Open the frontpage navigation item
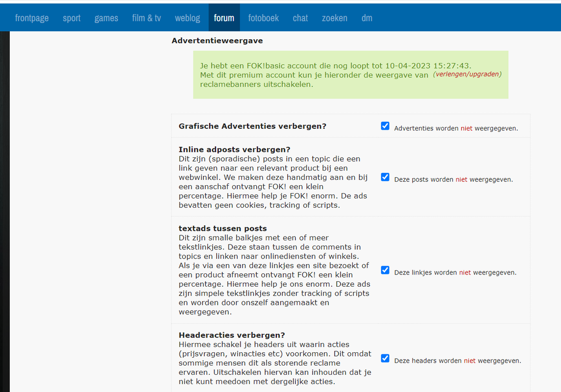Viewport: 561px width, 392px height. (x=32, y=18)
